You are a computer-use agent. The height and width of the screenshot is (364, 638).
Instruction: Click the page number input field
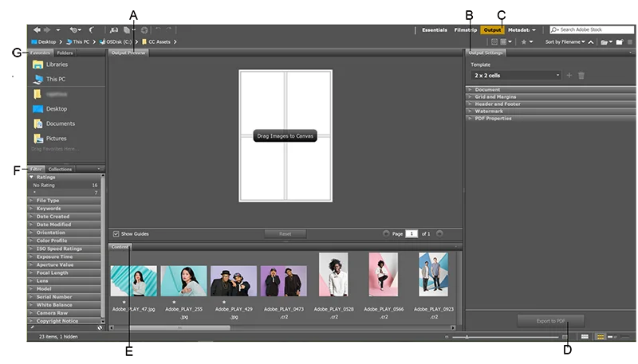(412, 234)
